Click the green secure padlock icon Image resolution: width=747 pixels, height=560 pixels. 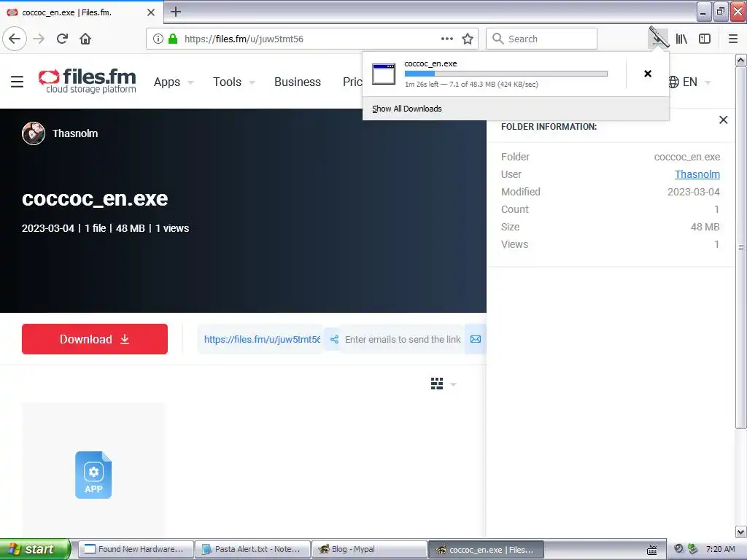172,39
